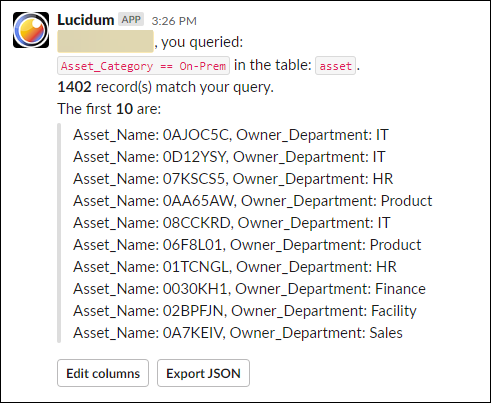Select the 0AA65AW Product asset row
This screenshot has width=491, height=403.
[x=253, y=201]
